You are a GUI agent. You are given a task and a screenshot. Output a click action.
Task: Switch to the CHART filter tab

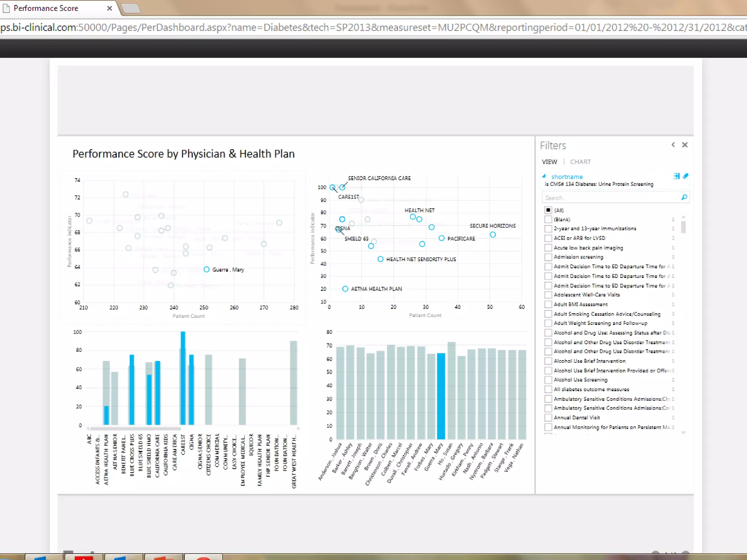click(x=580, y=162)
